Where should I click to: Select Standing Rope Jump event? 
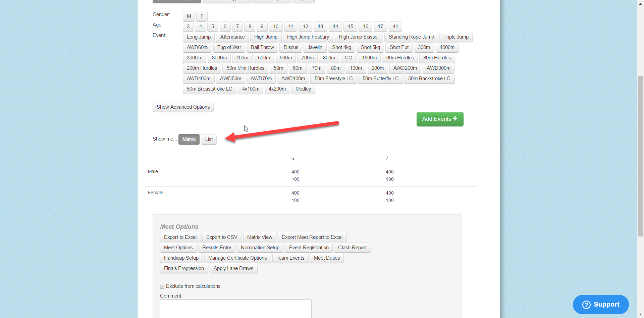411,37
